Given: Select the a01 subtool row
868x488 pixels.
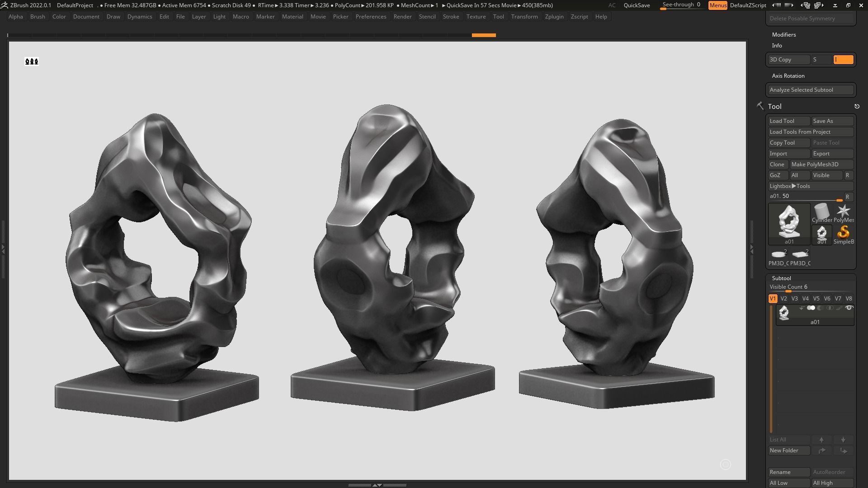Looking at the screenshot, I should click(815, 315).
